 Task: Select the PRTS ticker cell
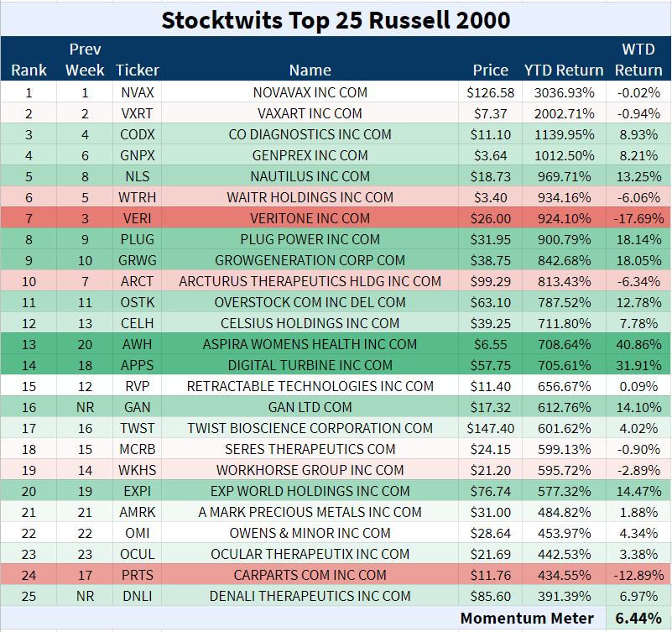pyautogui.click(x=137, y=576)
